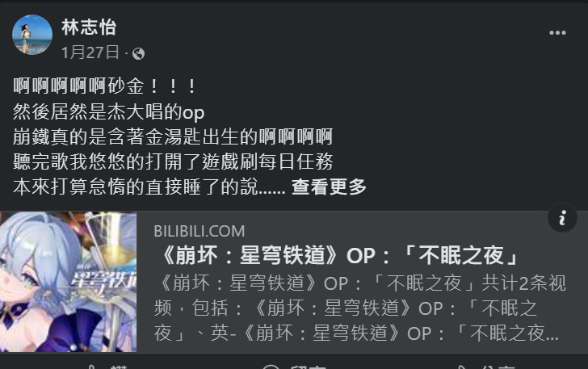Open the profile name 林志怡
The image size is (588, 369).
[89, 27]
